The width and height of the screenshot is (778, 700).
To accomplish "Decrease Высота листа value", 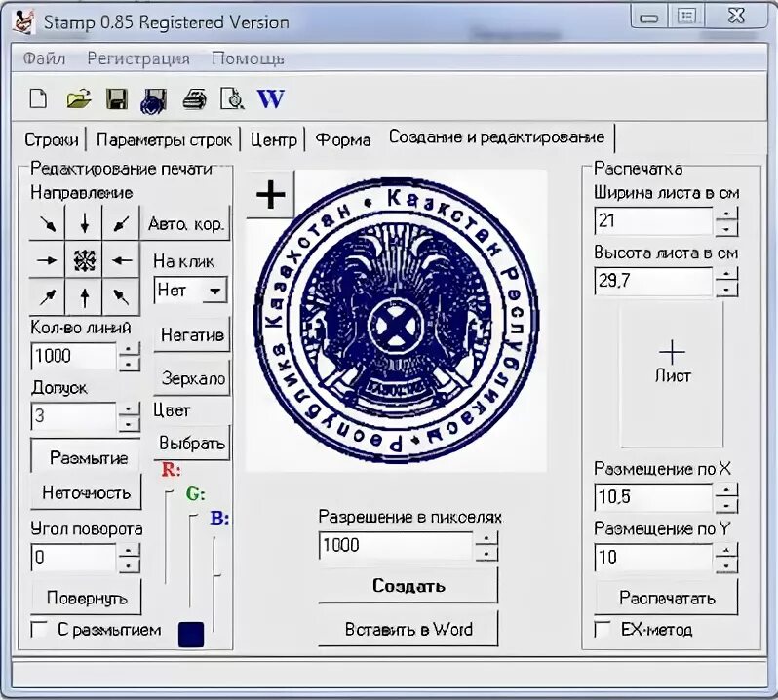I will pyautogui.click(x=726, y=289).
